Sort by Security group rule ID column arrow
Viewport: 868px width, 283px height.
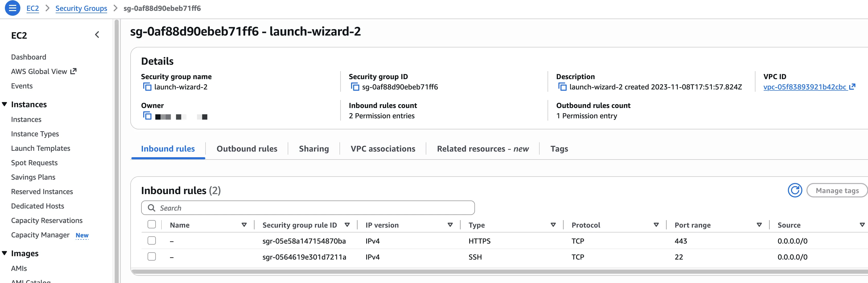tap(347, 225)
